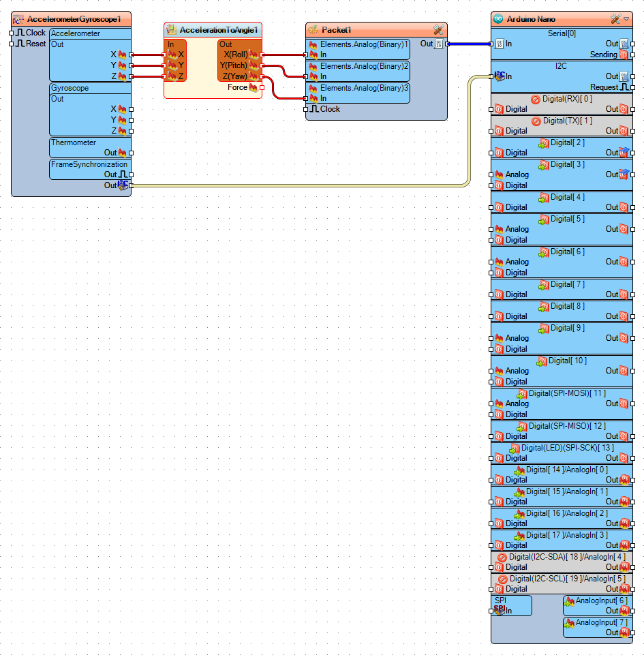Click the analog icon on the Force input pin
This screenshot has height=655, width=644.
coord(253,87)
